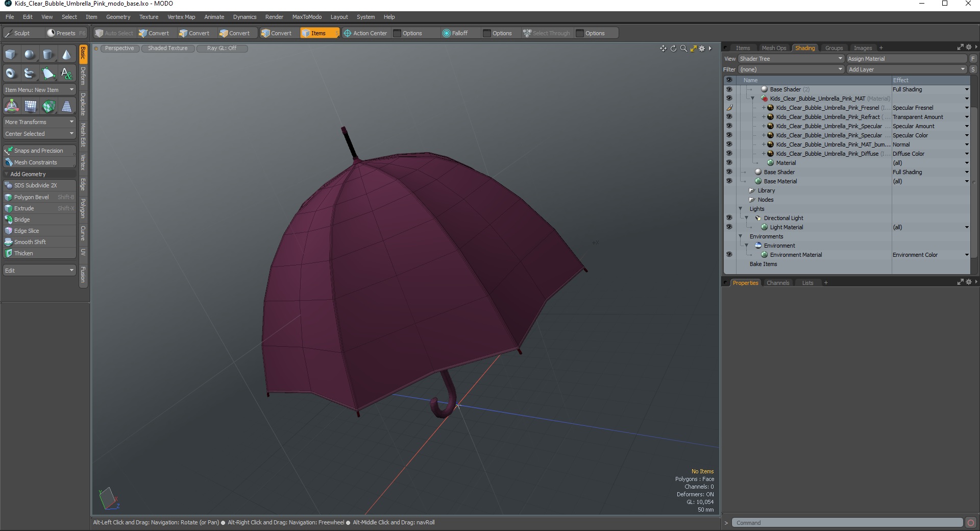Open the Geometry menu
This screenshot has height=531, width=980.
118,17
